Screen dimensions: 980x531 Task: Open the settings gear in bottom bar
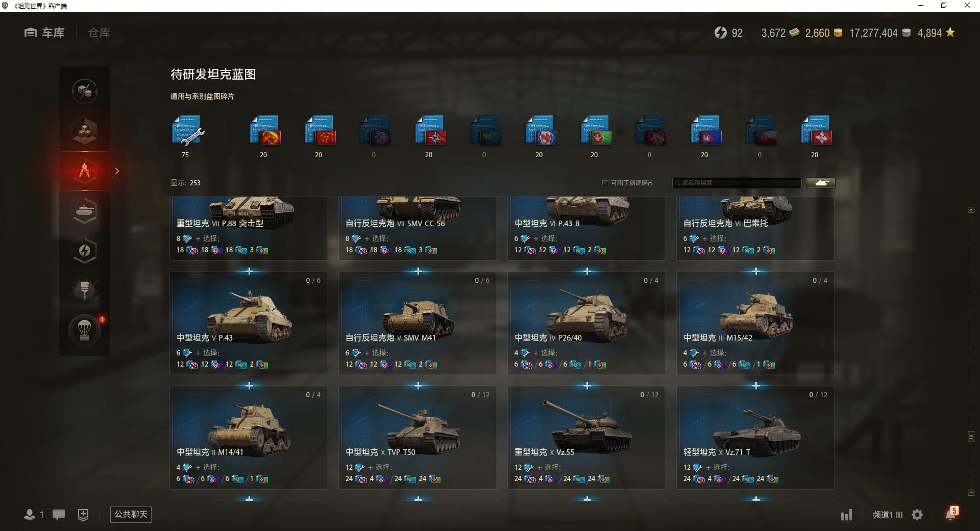(x=917, y=515)
